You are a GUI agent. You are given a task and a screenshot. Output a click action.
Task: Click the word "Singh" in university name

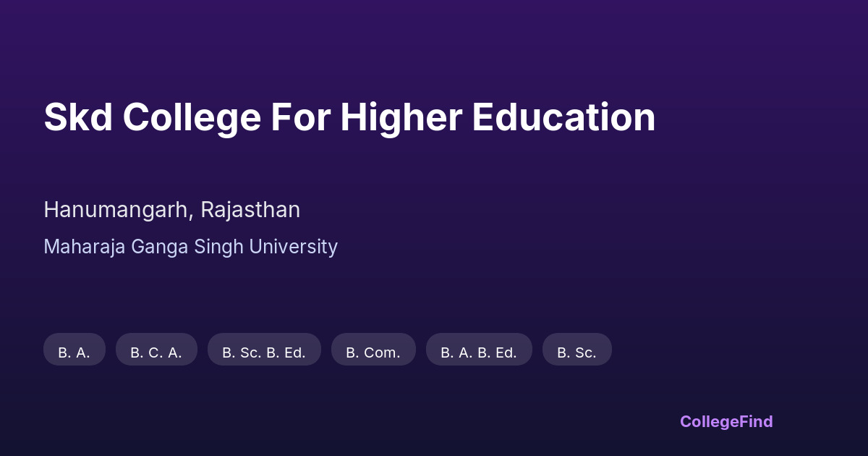[219, 247]
